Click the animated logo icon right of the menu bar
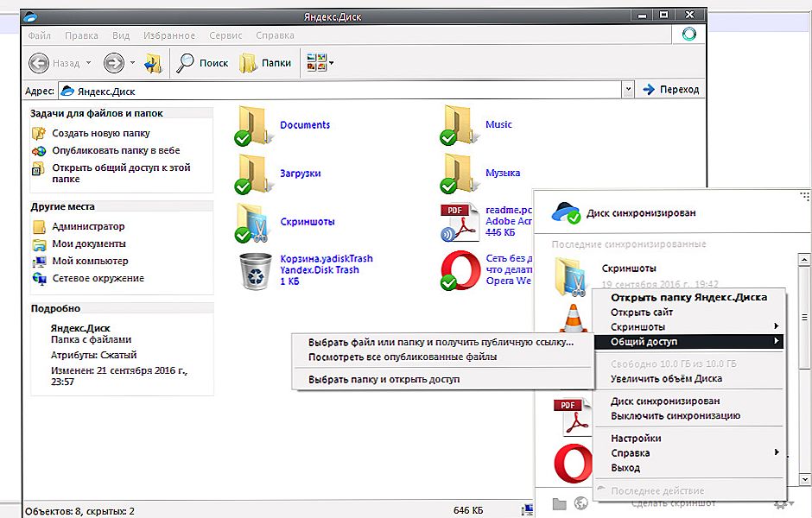This screenshot has height=518, width=812. click(688, 35)
